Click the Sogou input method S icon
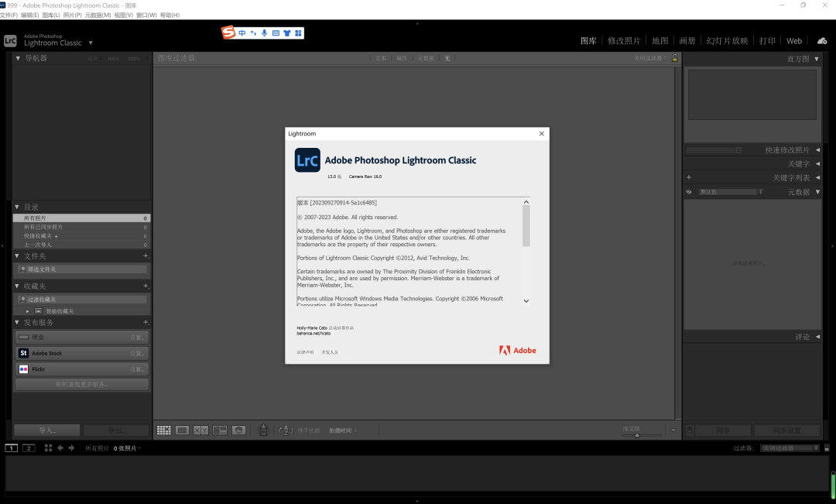Screen dimensions: 836x504 [228, 33]
